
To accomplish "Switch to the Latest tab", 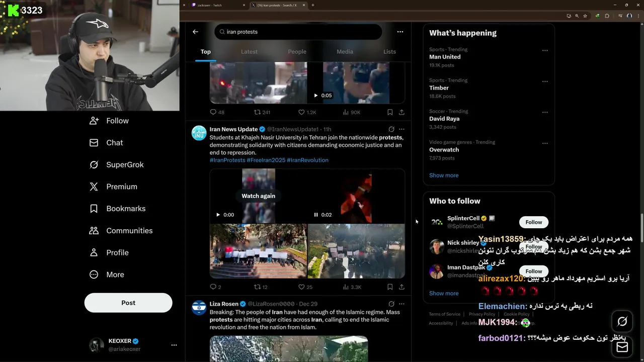I will point(249,52).
